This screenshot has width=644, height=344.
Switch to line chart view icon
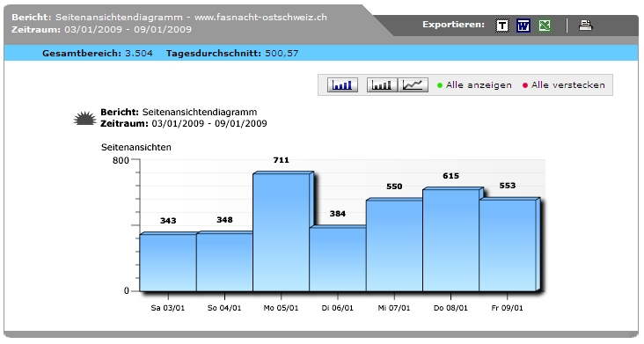[413, 85]
